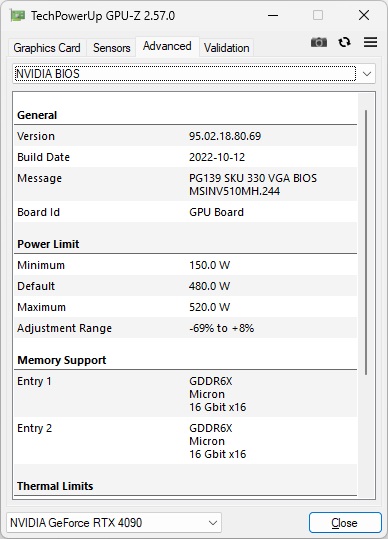388x539 pixels.
Task: Click the MSINV510MH.244 text
Action: coord(234,191)
